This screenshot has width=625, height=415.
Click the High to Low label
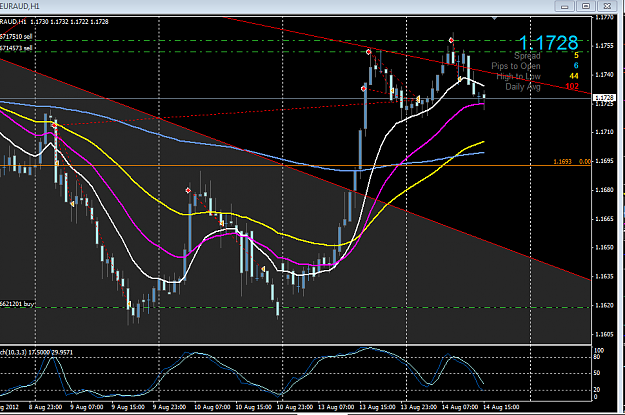pyautogui.click(x=519, y=76)
